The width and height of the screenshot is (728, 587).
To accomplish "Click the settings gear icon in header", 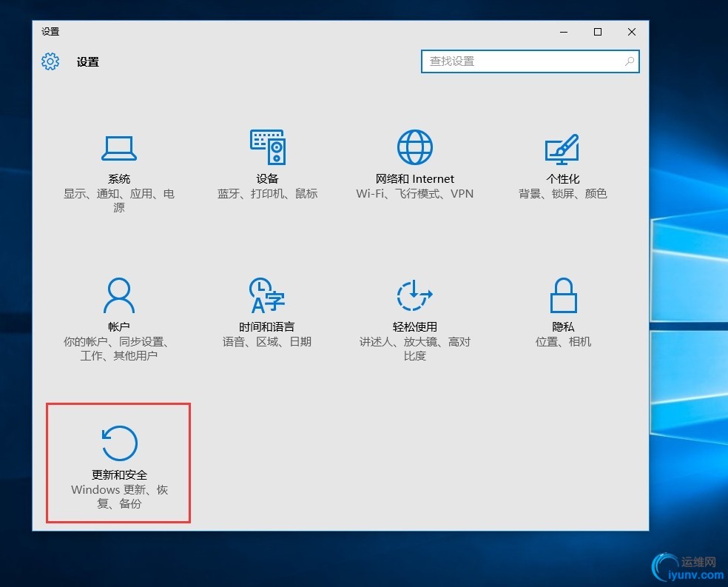I will point(50,61).
